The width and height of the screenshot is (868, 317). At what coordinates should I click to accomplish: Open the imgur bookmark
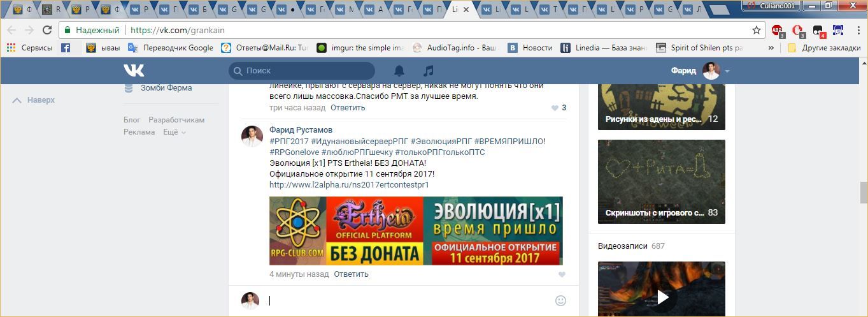(360, 48)
